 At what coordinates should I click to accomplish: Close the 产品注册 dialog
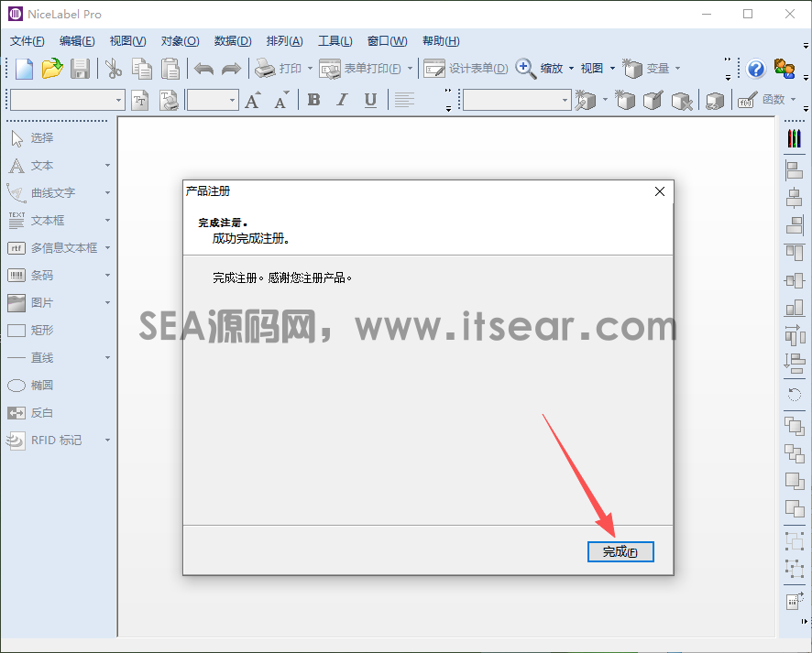[660, 191]
